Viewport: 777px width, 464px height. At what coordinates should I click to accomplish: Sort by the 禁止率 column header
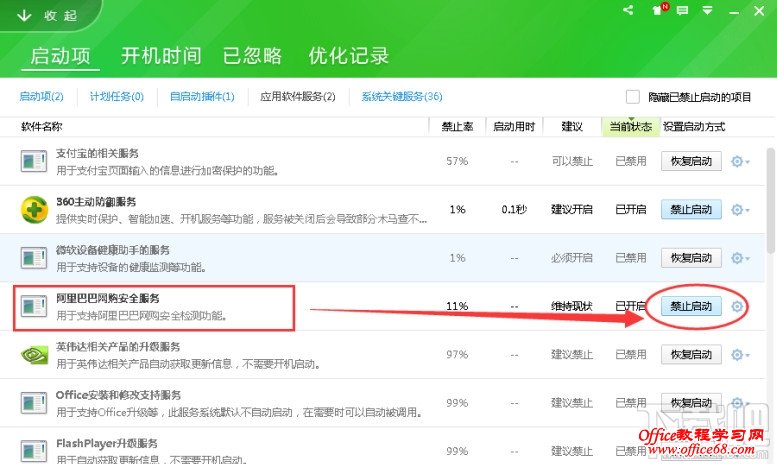click(x=457, y=127)
